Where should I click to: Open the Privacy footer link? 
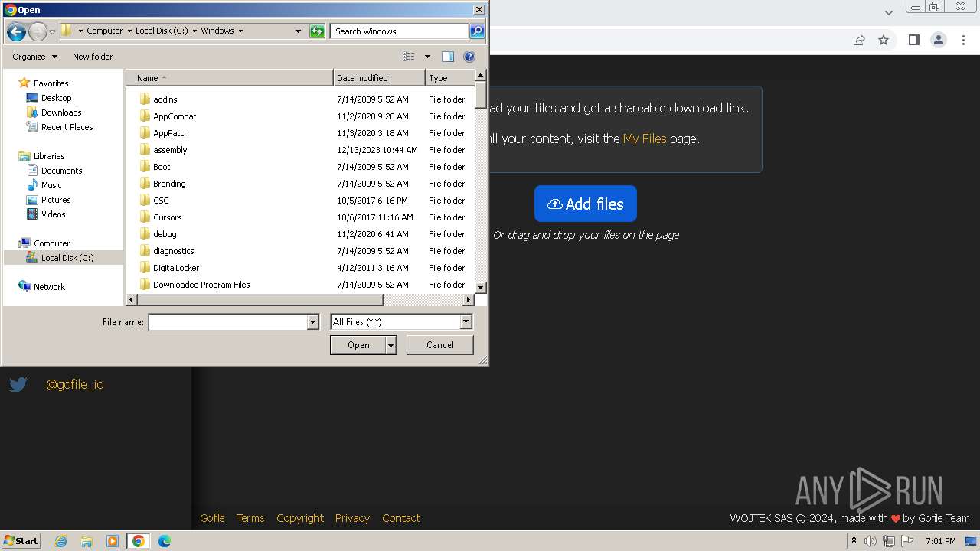(x=352, y=518)
